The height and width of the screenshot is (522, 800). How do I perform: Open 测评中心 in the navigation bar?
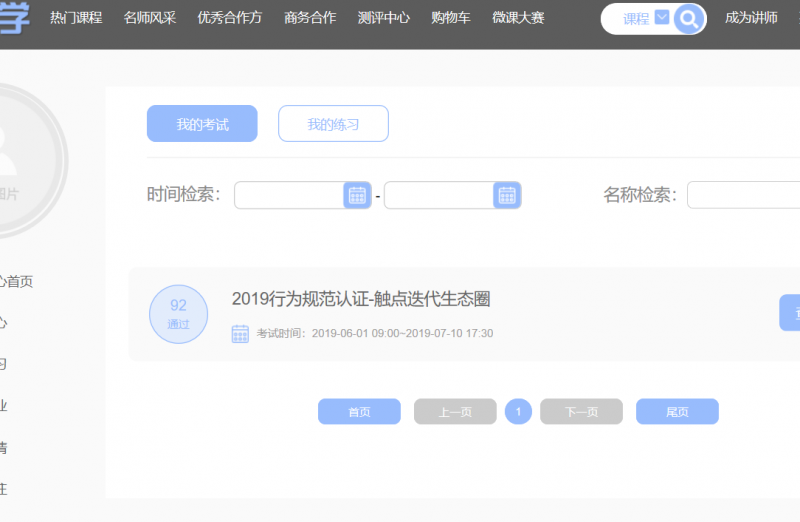(x=384, y=18)
